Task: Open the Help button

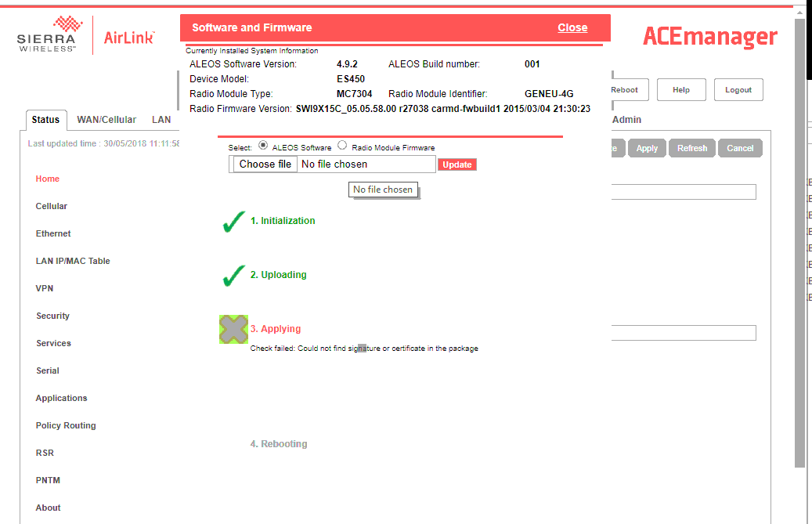Action: click(681, 89)
